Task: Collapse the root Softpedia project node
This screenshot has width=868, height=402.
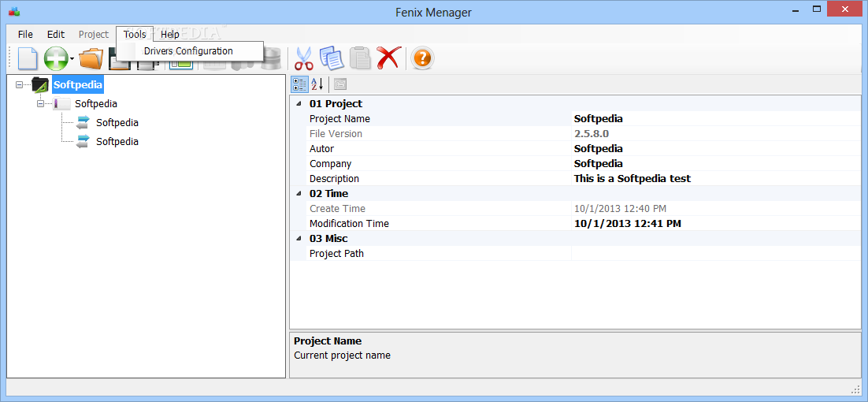Action: 20,84
